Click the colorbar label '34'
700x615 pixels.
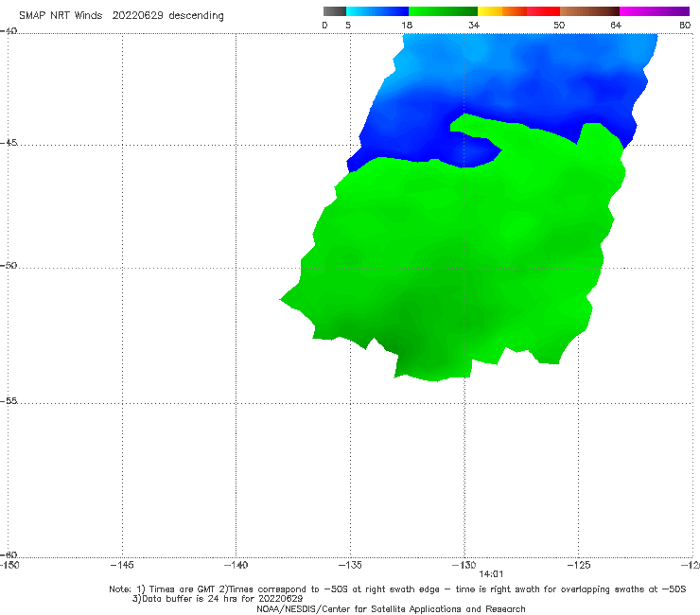[474, 26]
